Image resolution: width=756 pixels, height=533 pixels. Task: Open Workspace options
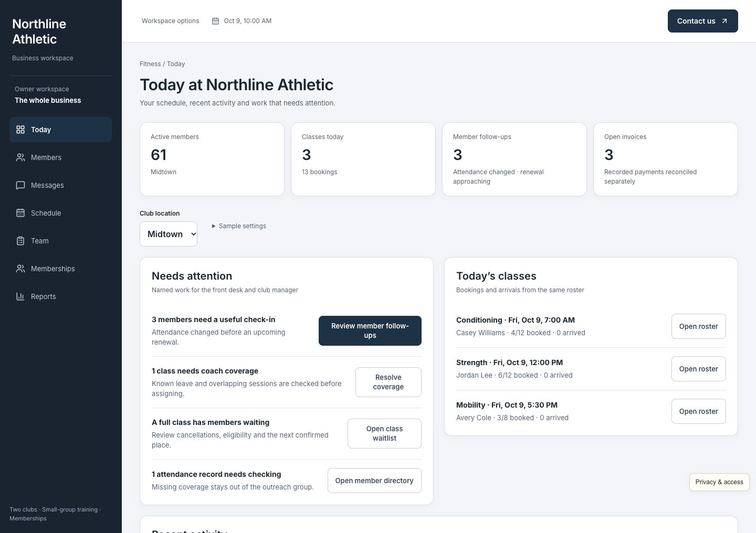click(170, 21)
